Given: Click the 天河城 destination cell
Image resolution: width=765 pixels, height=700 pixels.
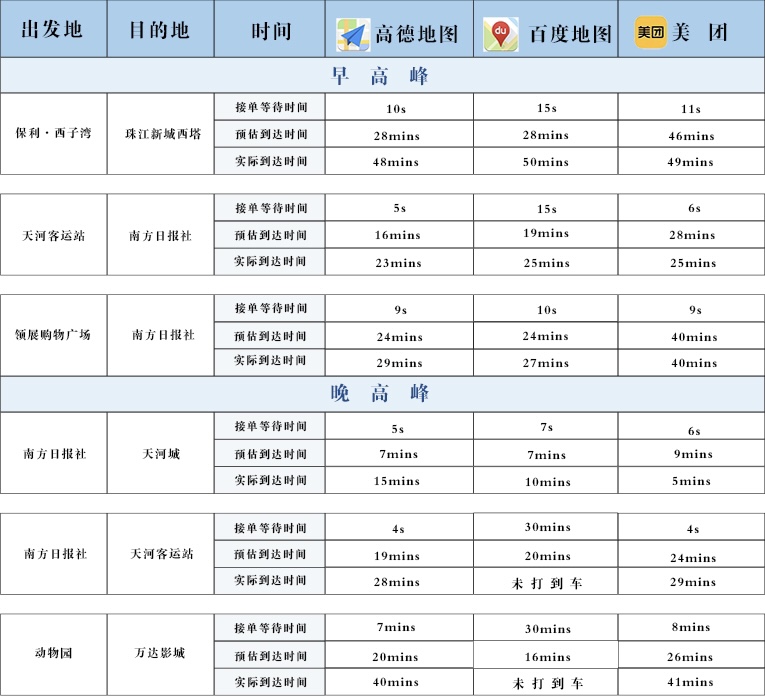Looking at the screenshot, I should [160, 453].
